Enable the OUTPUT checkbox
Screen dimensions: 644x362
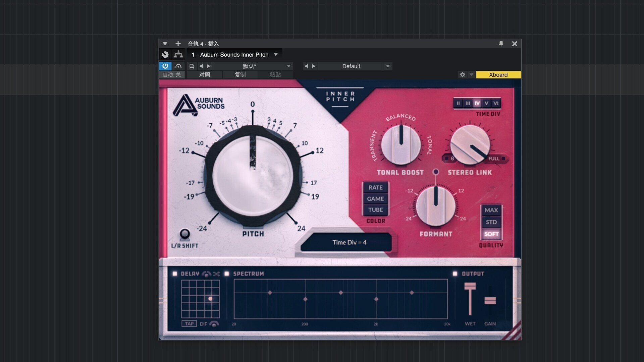[455, 274]
